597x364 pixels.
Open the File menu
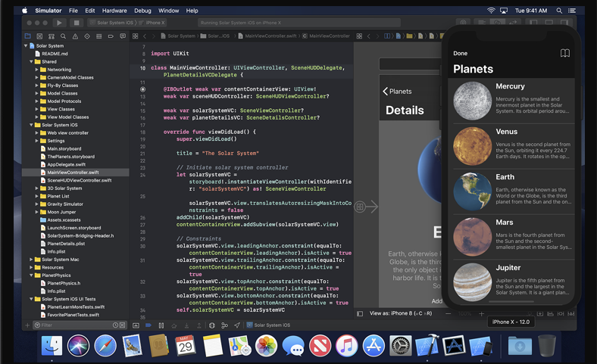click(73, 11)
